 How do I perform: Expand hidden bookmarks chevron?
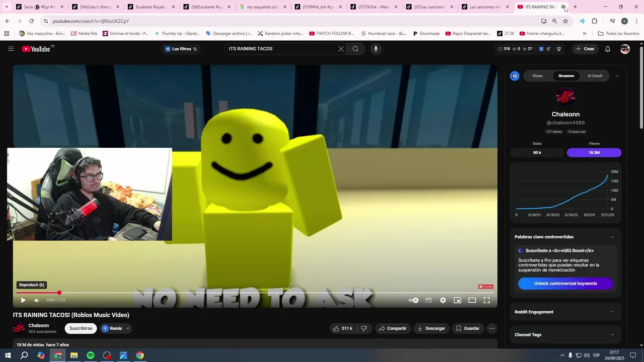pos(584,34)
